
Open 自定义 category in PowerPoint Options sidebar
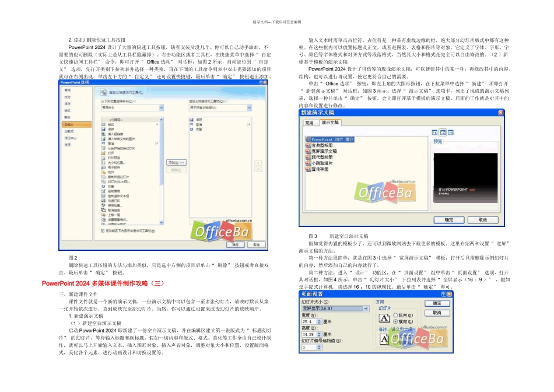coord(76,124)
